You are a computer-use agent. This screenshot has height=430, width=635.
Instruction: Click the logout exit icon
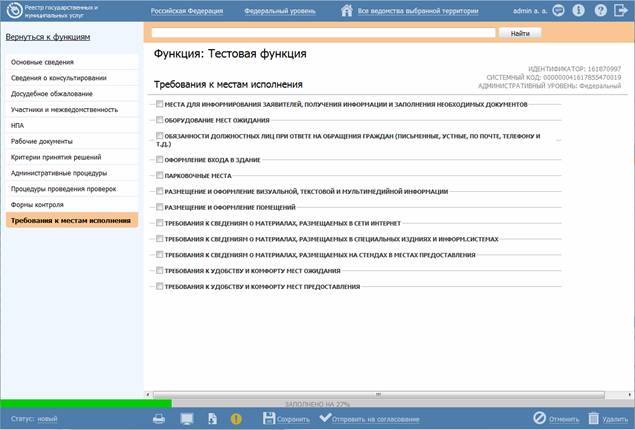621,10
